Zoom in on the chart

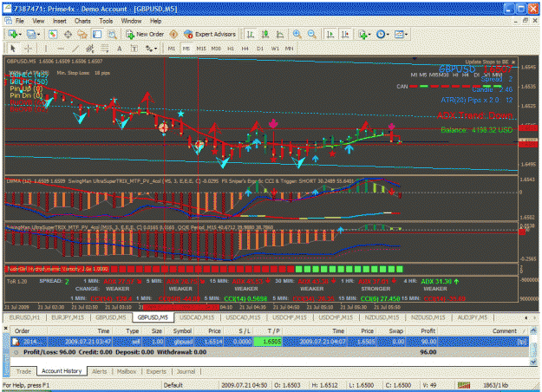[297, 34]
